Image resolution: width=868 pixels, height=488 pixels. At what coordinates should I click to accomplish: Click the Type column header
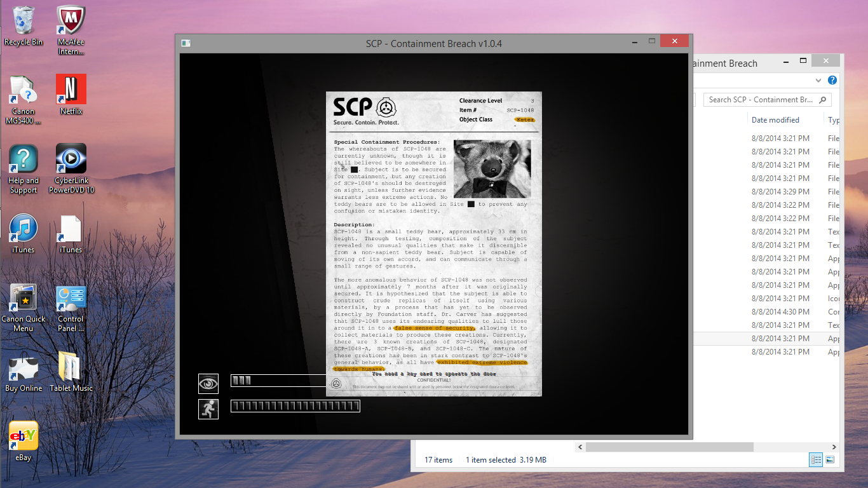tap(834, 120)
